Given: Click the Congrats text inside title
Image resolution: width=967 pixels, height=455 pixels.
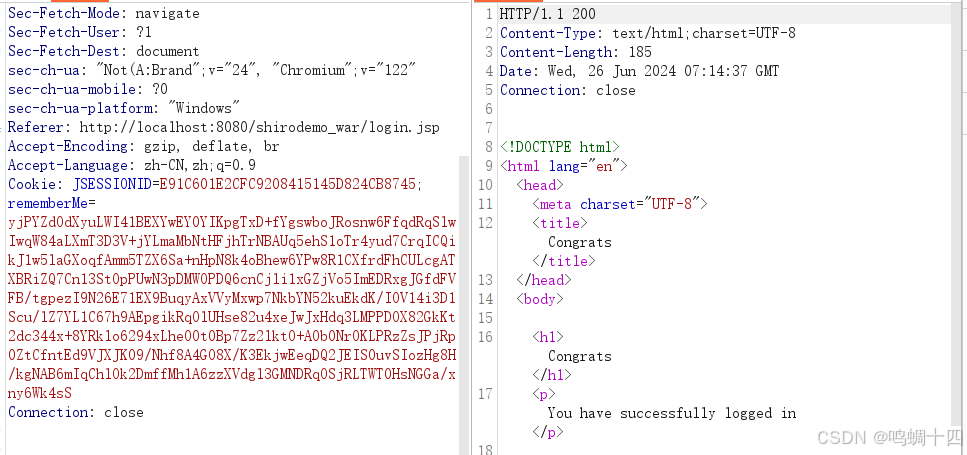Looking at the screenshot, I should [x=580, y=243].
